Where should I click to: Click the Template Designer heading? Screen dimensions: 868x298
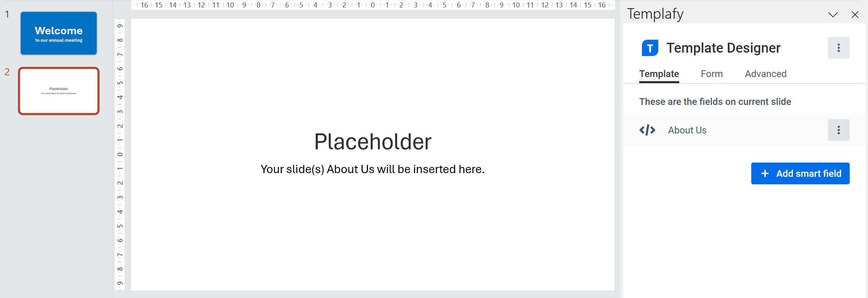coord(723,48)
